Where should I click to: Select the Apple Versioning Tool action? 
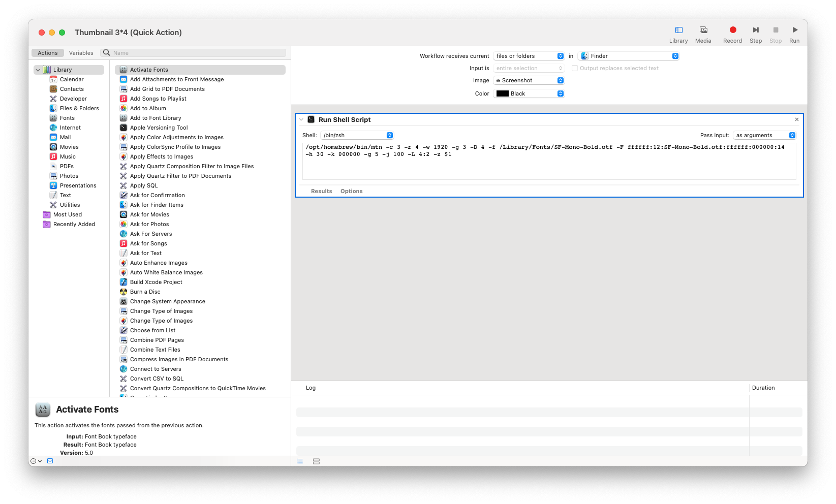[159, 128]
